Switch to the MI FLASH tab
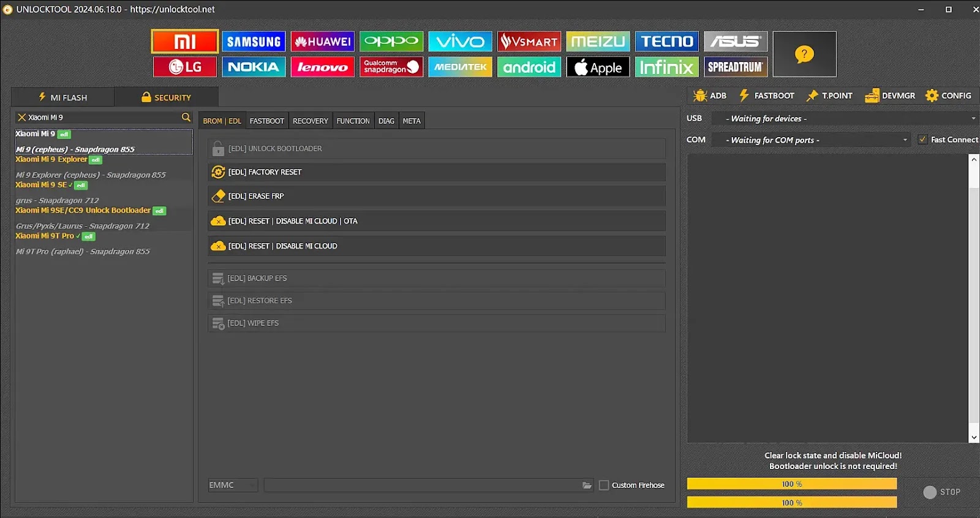980x518 pixels. [x=62, y=97]
